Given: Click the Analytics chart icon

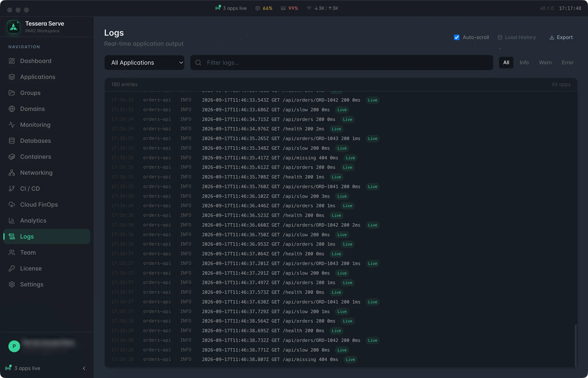Looking at the screenshot, I should (12, 221).
